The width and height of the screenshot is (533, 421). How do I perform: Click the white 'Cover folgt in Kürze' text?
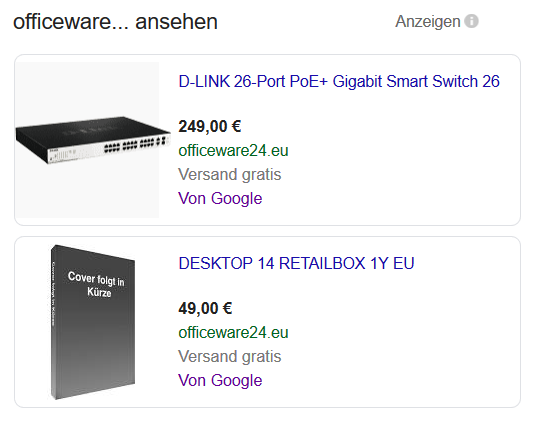[x=96, y=284]
